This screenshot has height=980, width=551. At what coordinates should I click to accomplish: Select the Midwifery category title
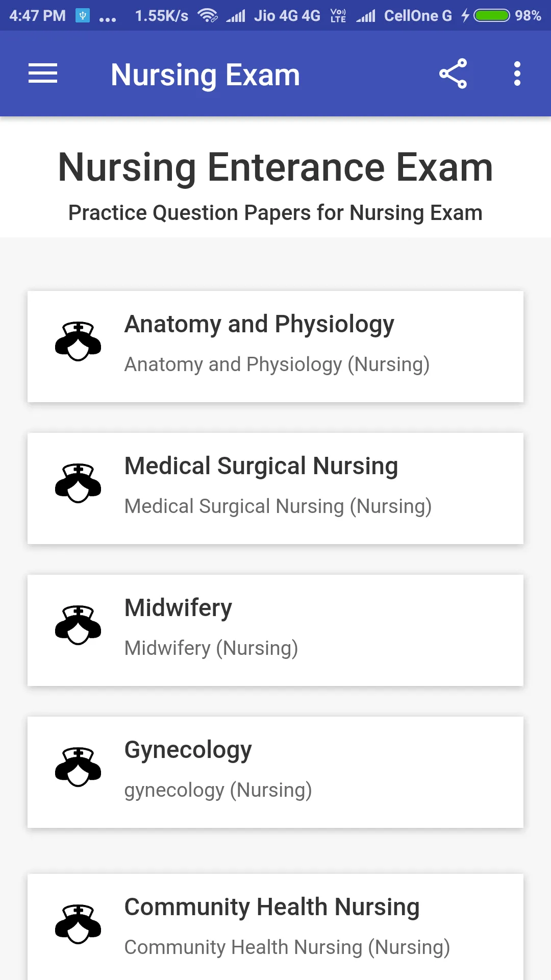pyautogui.click(x=178, y=608)
